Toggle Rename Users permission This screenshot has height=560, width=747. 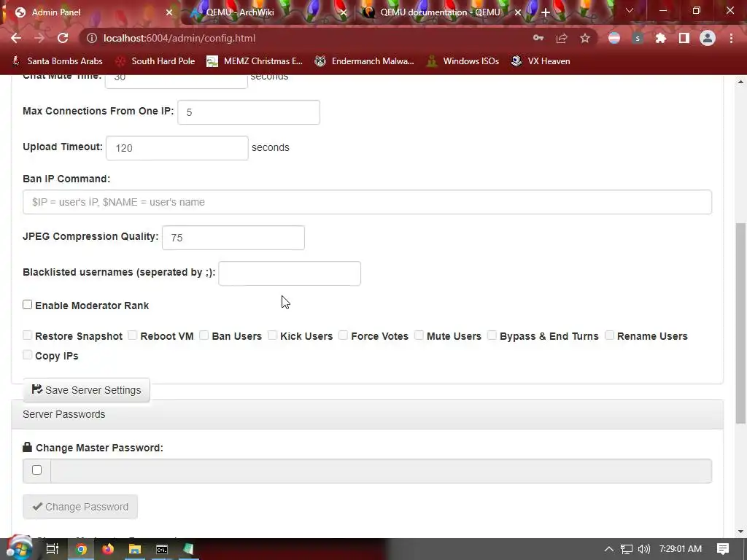point(609,335)
